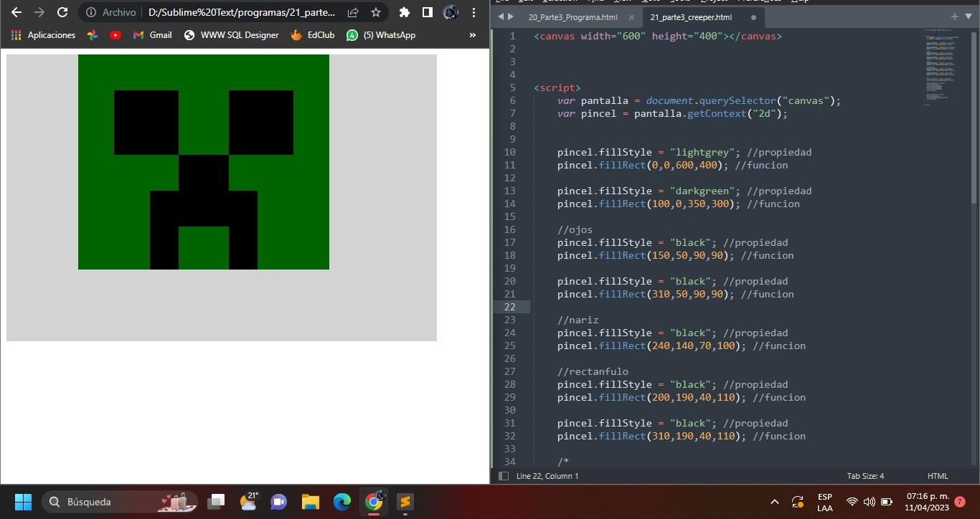980x519 pixels.
Task: Go forward in Chrome browser
Action: click(x=39, y=12)
